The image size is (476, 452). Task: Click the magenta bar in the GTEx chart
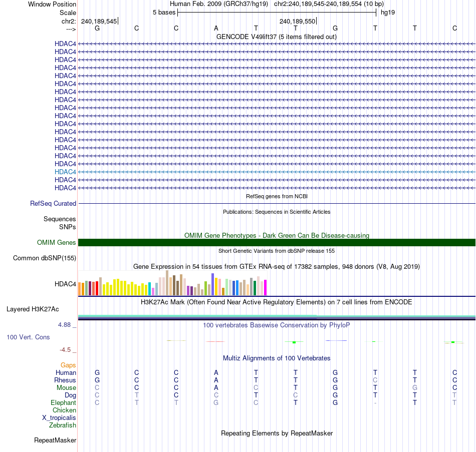click(x=266, y=288)
